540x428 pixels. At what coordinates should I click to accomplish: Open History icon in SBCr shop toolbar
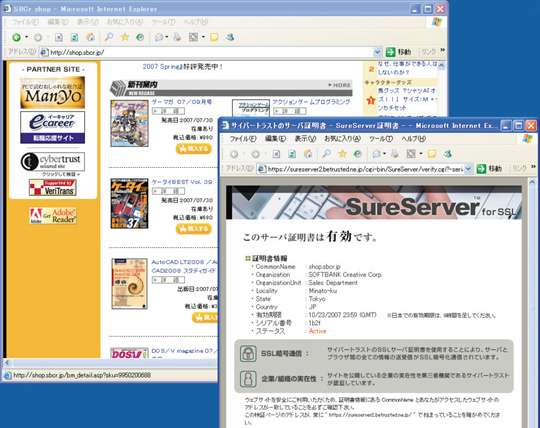point(140,37)
